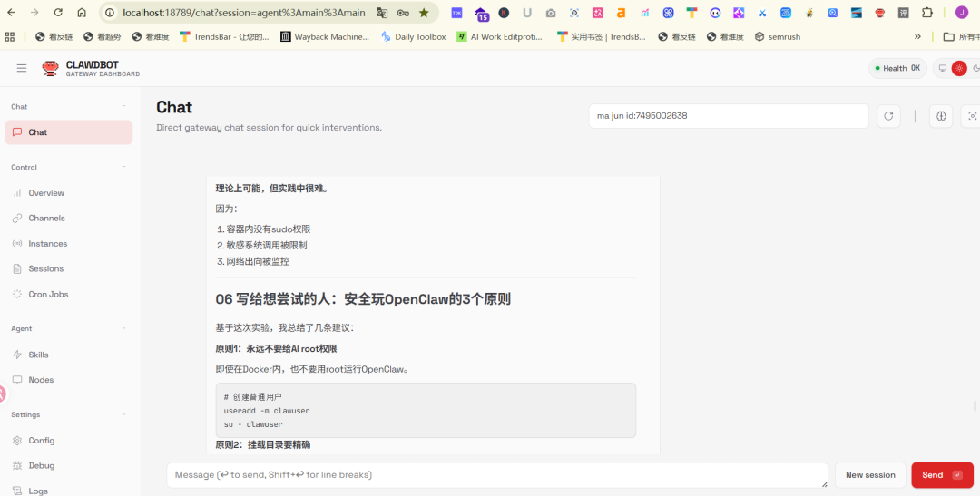Click the '容器内没有sudo权限' list item
Screen dimensions: 980x496
[x=268, y=229]
